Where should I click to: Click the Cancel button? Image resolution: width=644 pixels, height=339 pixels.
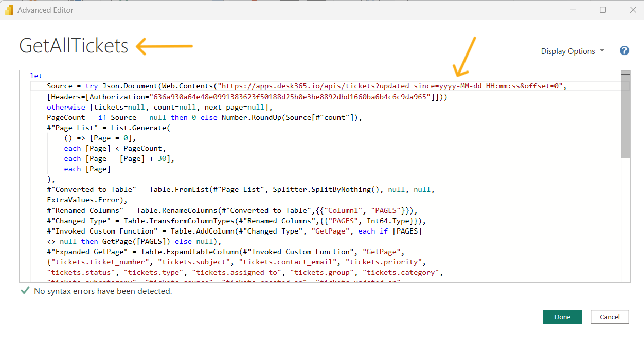[x=609, y=316]
